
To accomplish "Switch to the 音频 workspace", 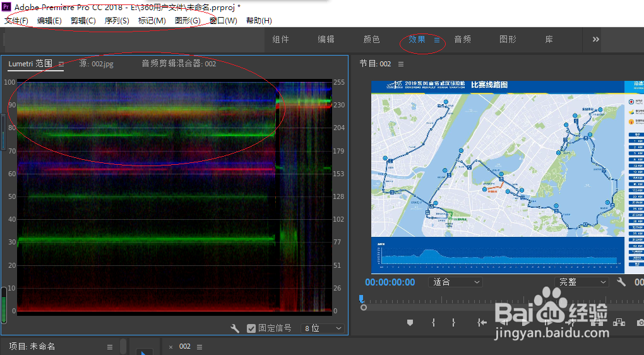I will point(462,39).
